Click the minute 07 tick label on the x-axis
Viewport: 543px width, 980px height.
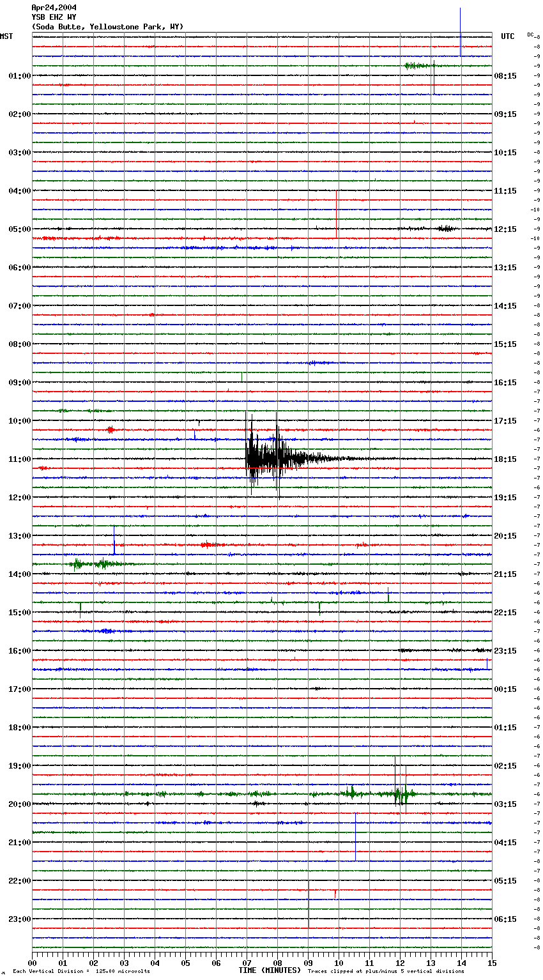click(247, 963)
